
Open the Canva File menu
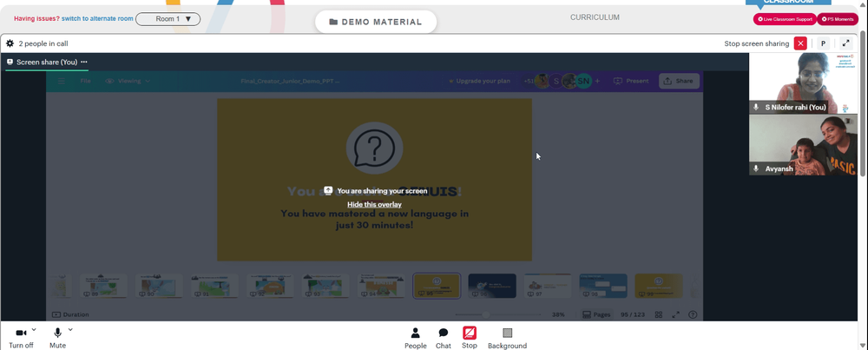(85, 81)
